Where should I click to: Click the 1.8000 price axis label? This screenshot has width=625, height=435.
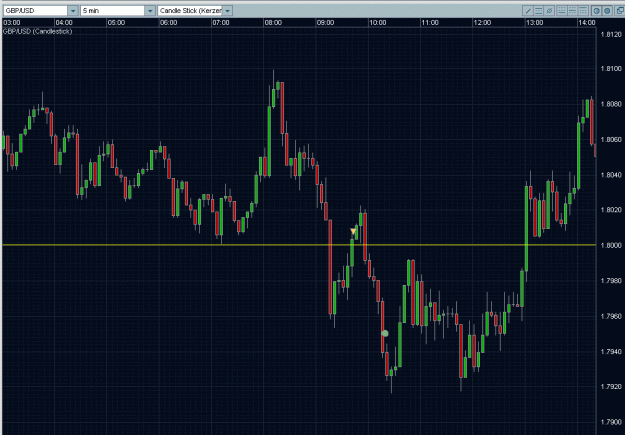(x=611, y=245)
